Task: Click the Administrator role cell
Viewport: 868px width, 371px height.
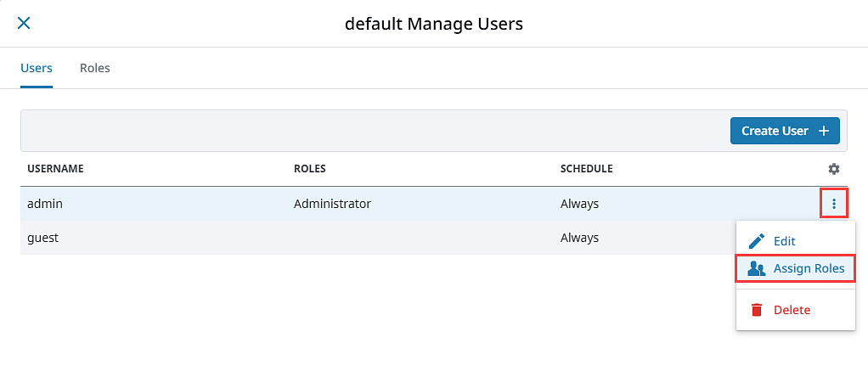Action: pyautogui.click(x=332, y=204)
